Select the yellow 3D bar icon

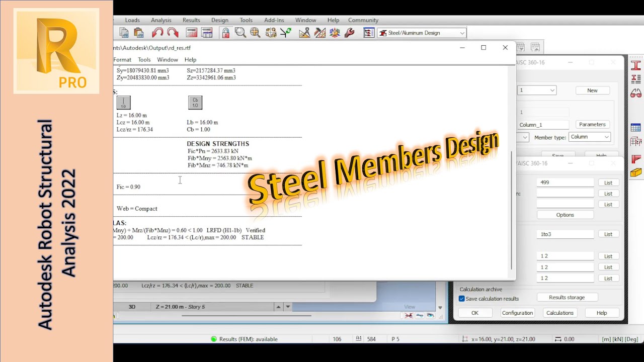tap(636, 172)
